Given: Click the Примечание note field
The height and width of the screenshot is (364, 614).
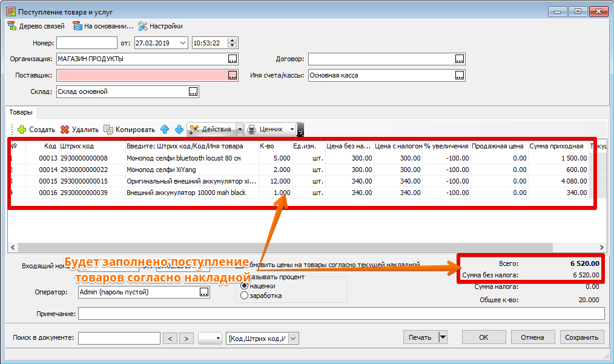Looking at the screenshot, I should [342, 314].
